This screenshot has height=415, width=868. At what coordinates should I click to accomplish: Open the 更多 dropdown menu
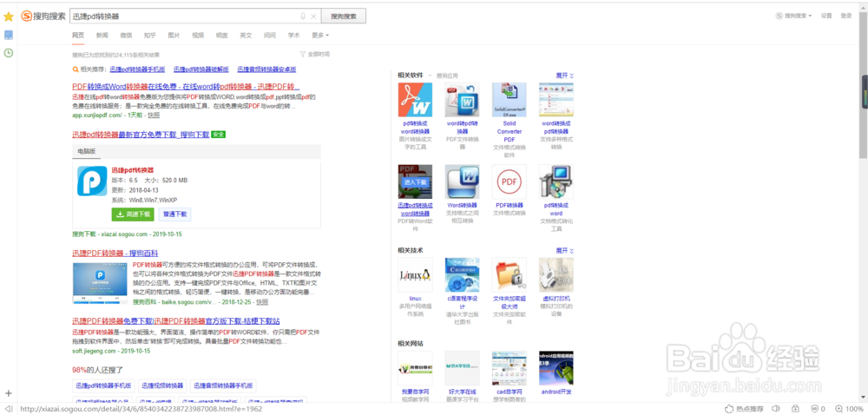coord(320,36)
